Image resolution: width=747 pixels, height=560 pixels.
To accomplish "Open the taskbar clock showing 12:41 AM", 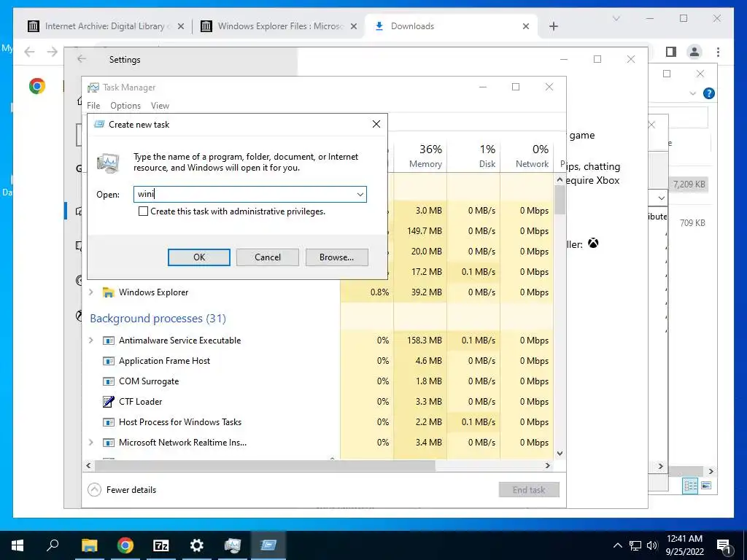I will pos(684,545).
